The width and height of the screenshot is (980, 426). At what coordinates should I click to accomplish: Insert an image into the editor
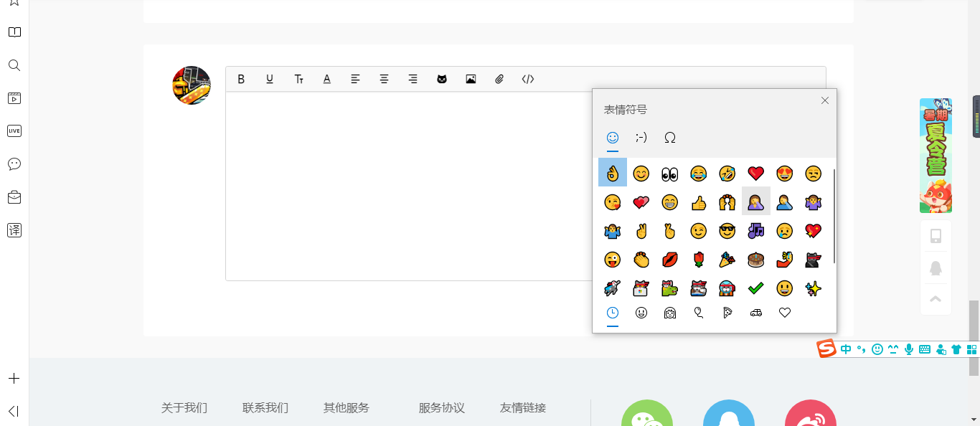coord(471,79)
